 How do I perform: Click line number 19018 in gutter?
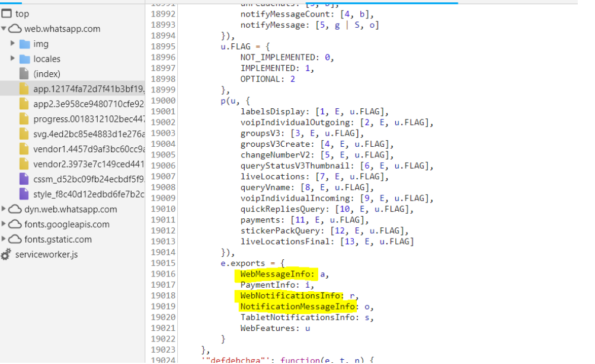tap(163, 295)
